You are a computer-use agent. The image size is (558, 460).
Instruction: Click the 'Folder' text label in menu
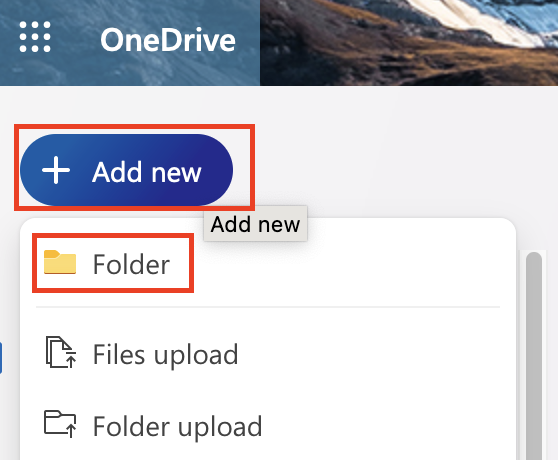pyautogui.click(x=131, y=264)
